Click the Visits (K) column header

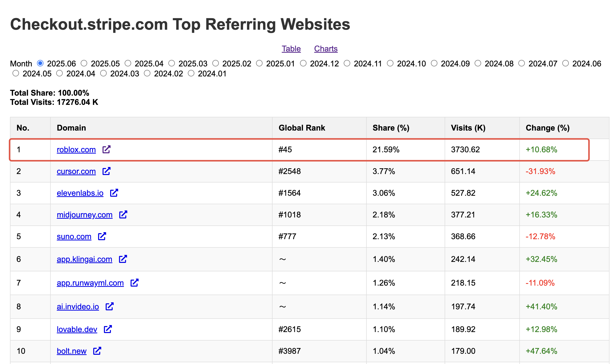[x=468, y=128]
